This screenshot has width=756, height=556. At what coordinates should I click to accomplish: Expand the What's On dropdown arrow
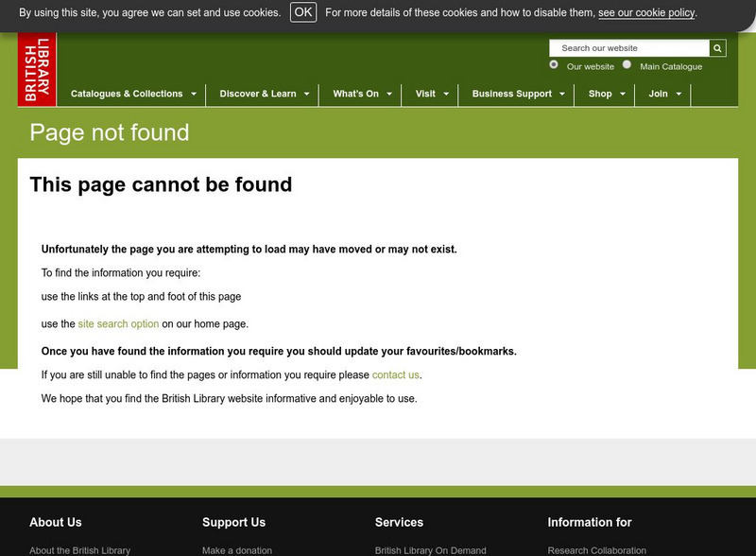pos(389,95)
